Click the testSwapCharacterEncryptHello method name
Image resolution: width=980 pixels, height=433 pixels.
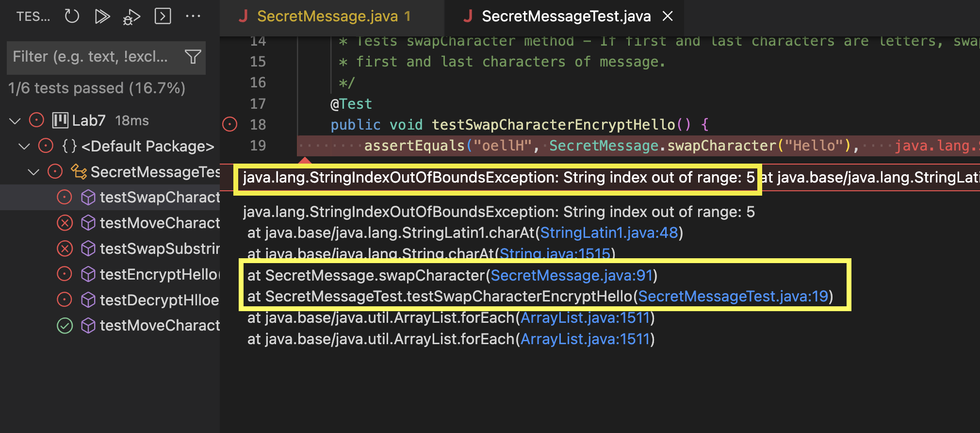tap(553, 125)
